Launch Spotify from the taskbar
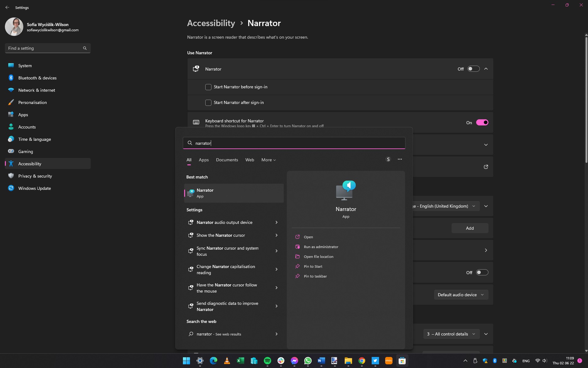Viewport: 588px width, 368px height. click(267, 361)
